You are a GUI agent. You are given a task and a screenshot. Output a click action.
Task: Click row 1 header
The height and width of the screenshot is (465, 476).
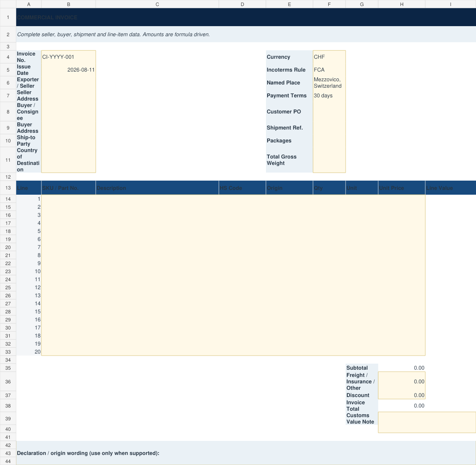(8, 17)
